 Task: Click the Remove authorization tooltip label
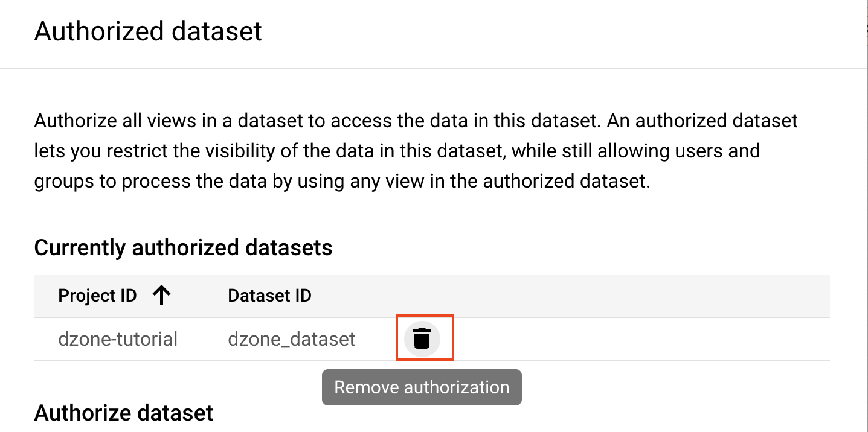tap(421, 387)
